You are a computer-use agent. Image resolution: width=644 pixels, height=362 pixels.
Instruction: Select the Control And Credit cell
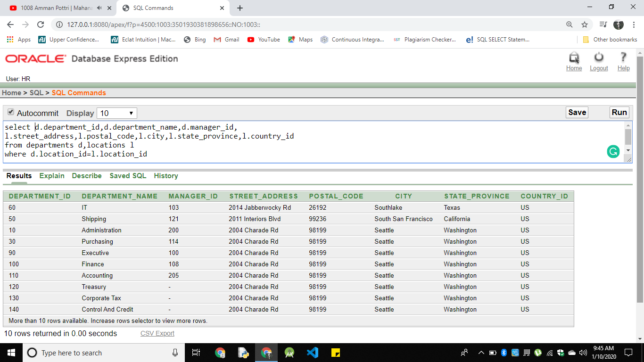[x=107, y=309]
